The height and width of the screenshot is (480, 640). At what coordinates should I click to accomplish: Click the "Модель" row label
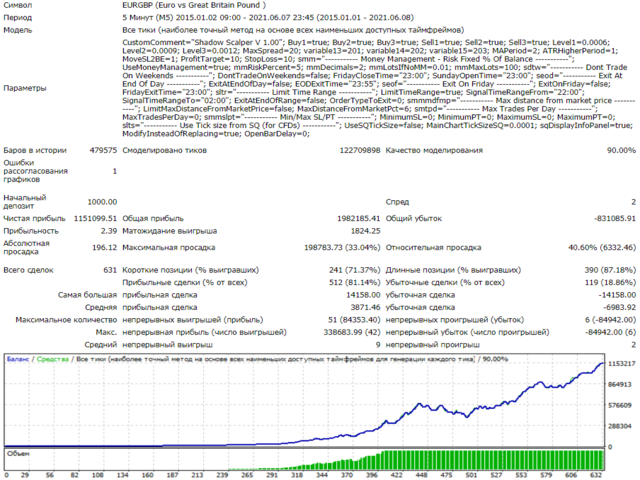point(18,30)
